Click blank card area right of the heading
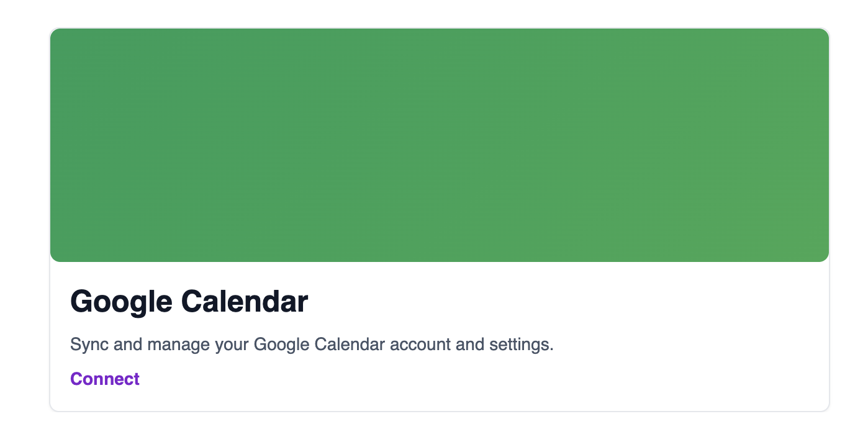This screenshot has width=868, height=442. (x=559, y=302)
